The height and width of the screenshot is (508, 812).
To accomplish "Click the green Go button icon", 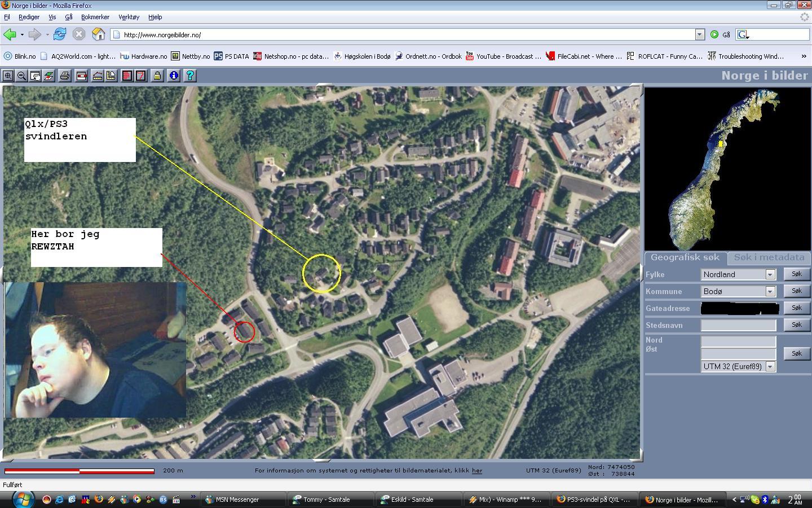I will tap(714, 34).
